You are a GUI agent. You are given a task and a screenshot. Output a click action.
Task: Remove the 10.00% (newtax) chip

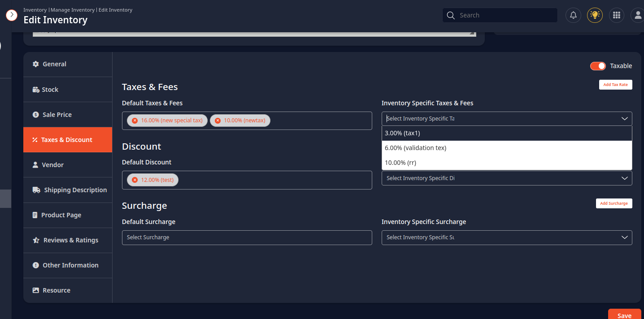[x=218, y=121]
